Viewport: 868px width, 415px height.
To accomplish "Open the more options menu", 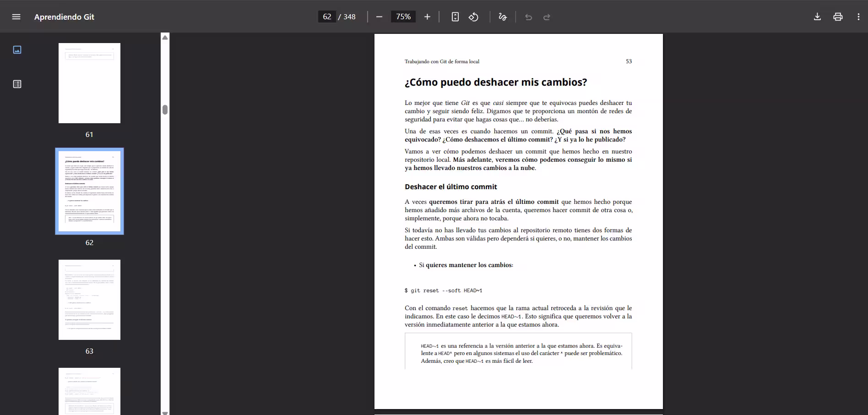I will (x=859, y=17).
